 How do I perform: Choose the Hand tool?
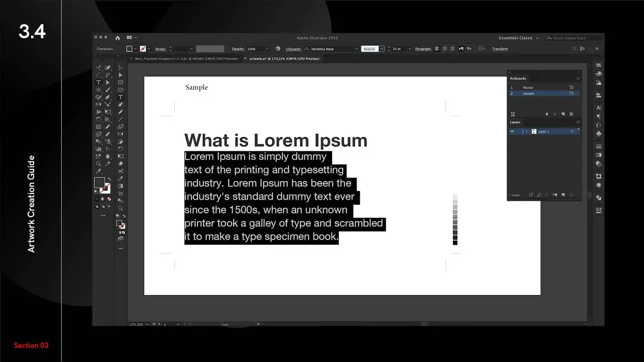pos(108,156)
